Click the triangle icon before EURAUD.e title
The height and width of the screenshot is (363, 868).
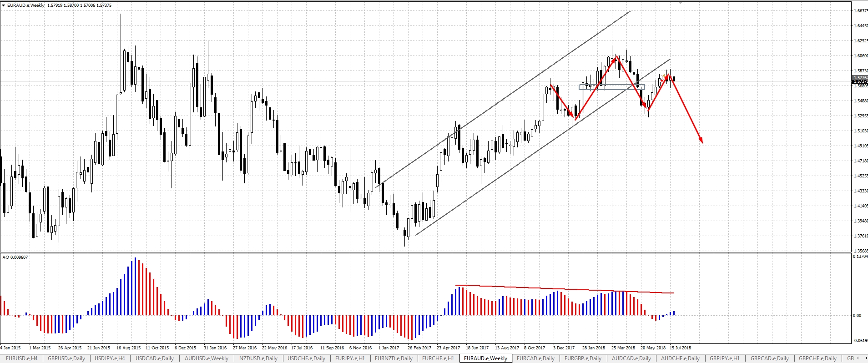coord(4,5)
